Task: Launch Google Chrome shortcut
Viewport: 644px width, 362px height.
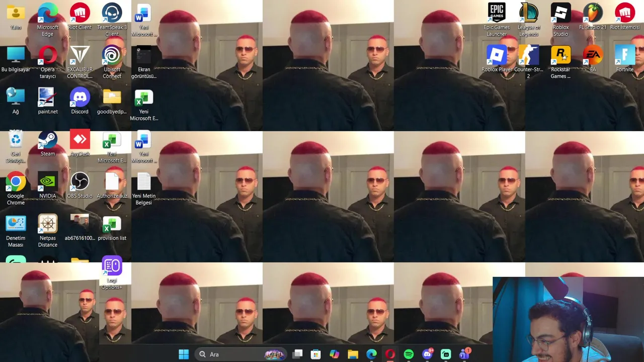Action: click(x=16, y=189)
